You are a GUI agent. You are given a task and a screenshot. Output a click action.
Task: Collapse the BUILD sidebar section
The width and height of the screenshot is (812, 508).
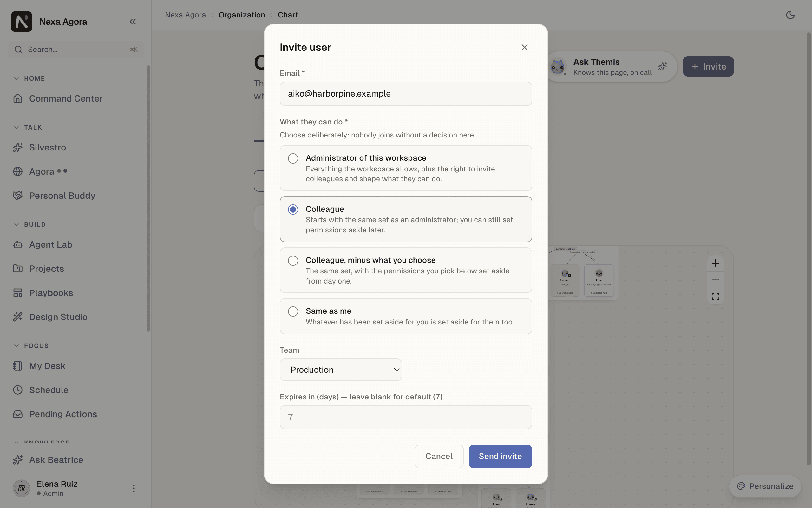(29, 224)
